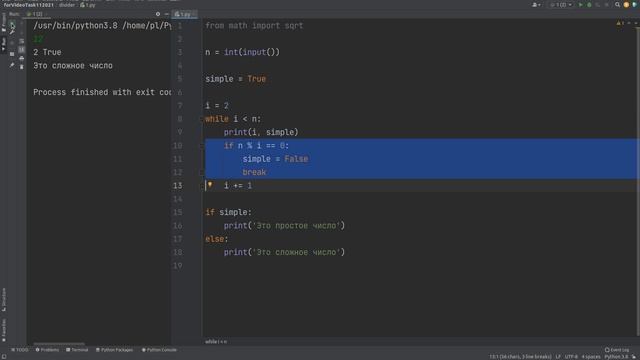The height and width of the screenshot is (360, 640).
Task: Pin the current Run tab
Action: click(12, 64)
